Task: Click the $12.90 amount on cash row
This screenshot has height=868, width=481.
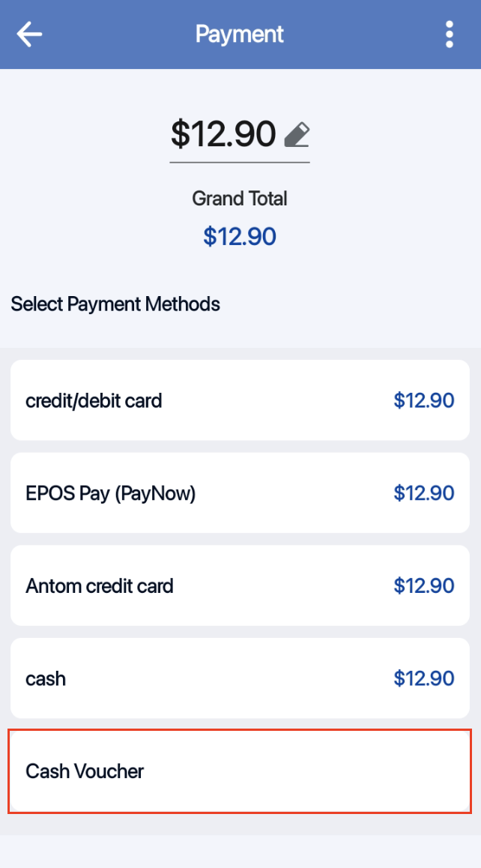Action: pyautogui.click(x=423, y=678)
